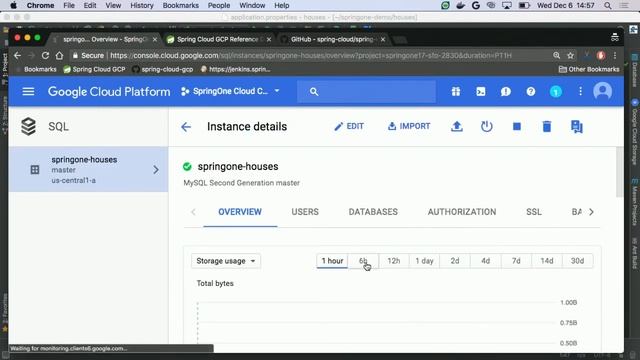
Task: Click the EDIT instance button
Action: coord(349,127)
